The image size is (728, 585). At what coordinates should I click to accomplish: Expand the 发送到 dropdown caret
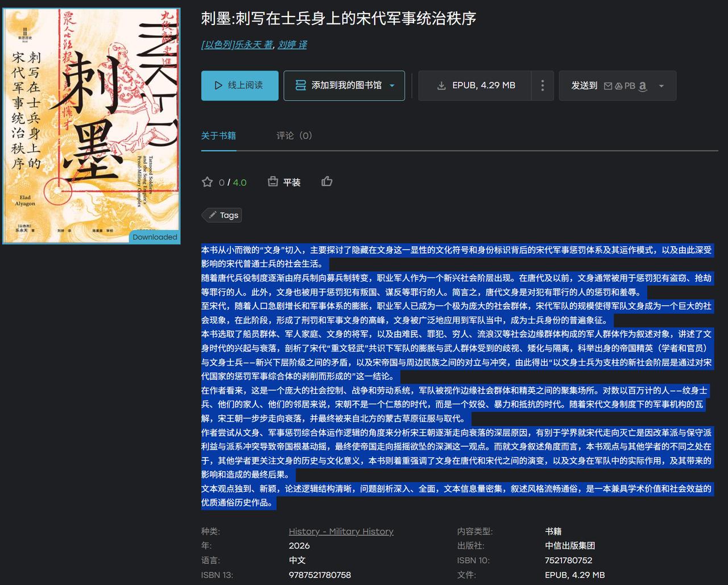click(x=661, y=86)
